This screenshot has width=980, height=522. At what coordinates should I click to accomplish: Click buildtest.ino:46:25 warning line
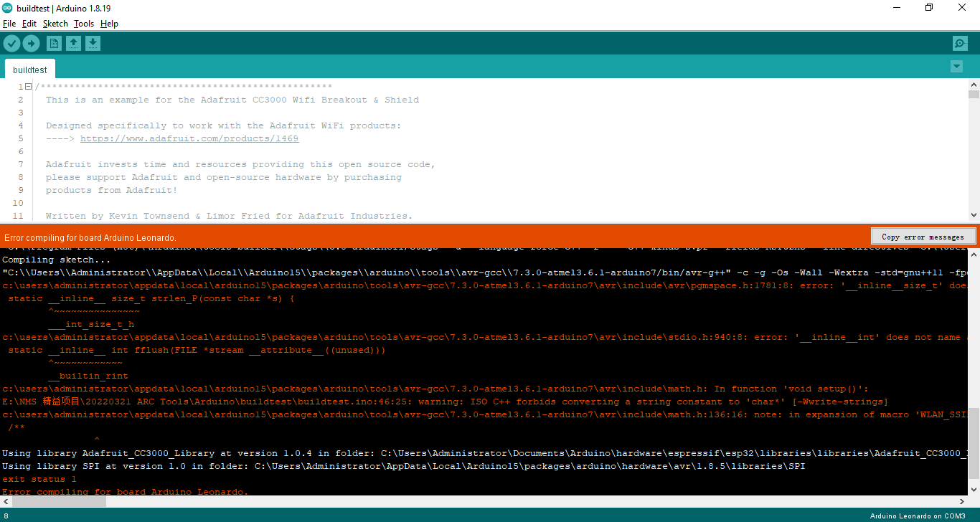pyautogui.click(x=445, y=402)
